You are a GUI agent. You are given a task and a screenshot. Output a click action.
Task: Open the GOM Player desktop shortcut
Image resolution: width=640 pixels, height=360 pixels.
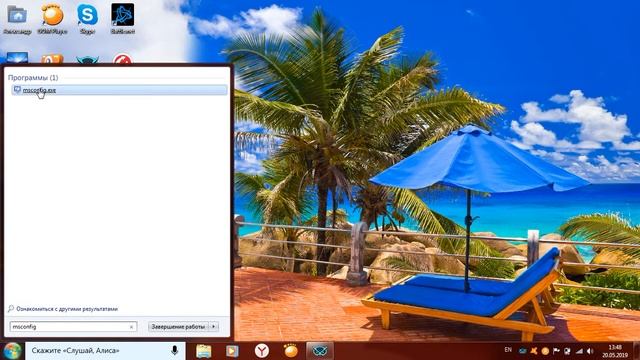[x=52, y=19]
